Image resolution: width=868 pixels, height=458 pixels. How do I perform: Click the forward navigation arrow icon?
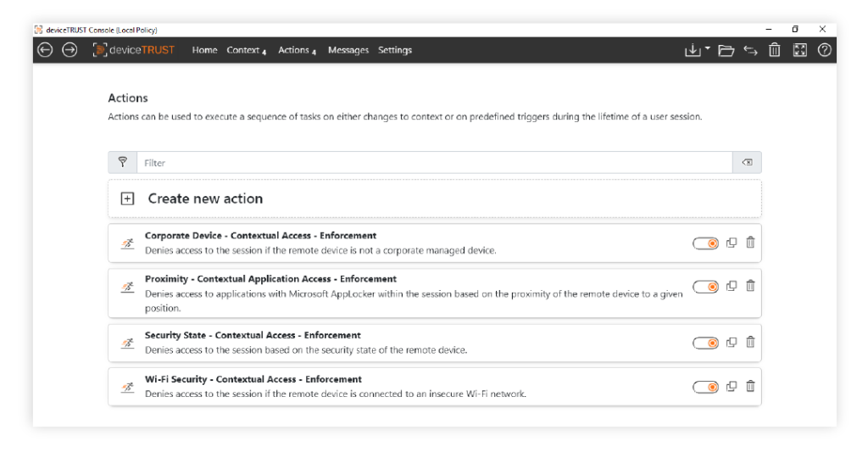[70, 50]
